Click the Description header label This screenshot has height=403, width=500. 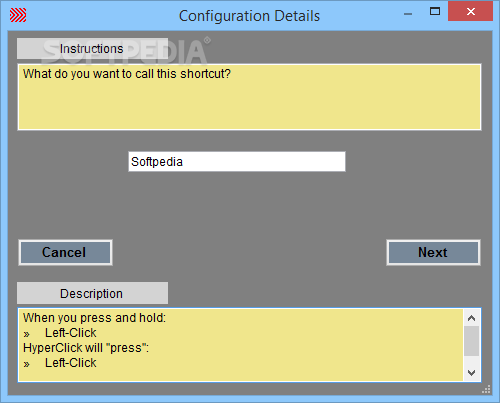[x=92, y=293]
